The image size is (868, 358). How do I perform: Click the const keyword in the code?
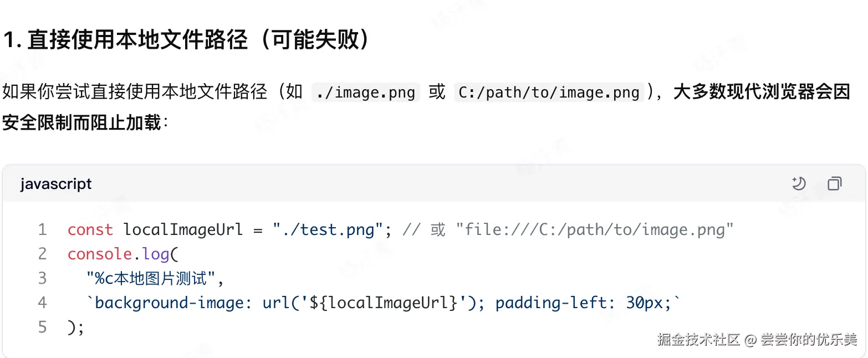pyautogui.click(x=90, y=229)
